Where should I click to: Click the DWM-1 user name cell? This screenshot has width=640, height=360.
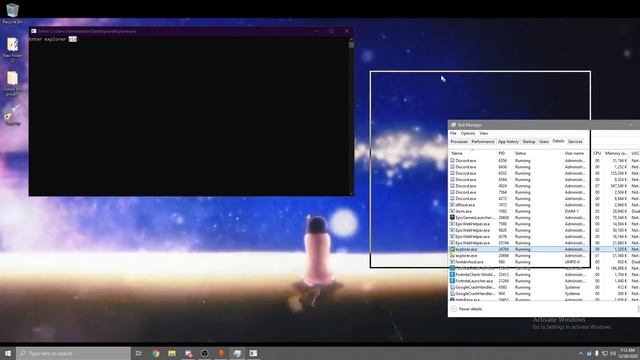tap(572, 211)
